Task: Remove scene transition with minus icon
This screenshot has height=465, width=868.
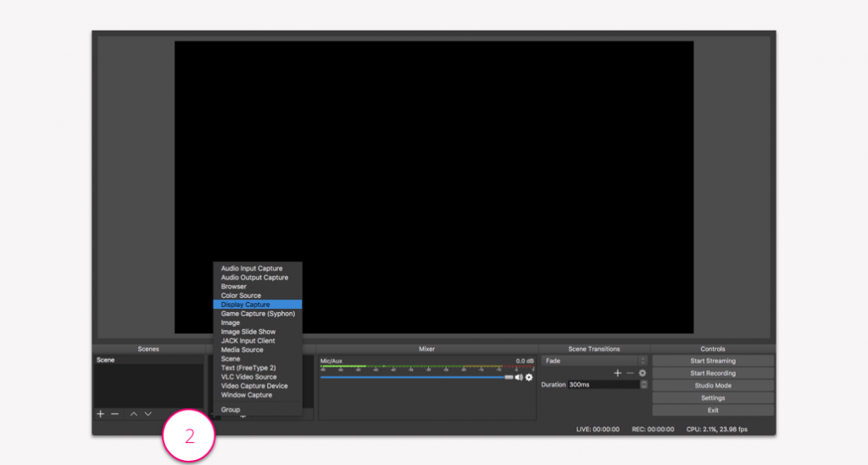Action: tap(630, 373)
